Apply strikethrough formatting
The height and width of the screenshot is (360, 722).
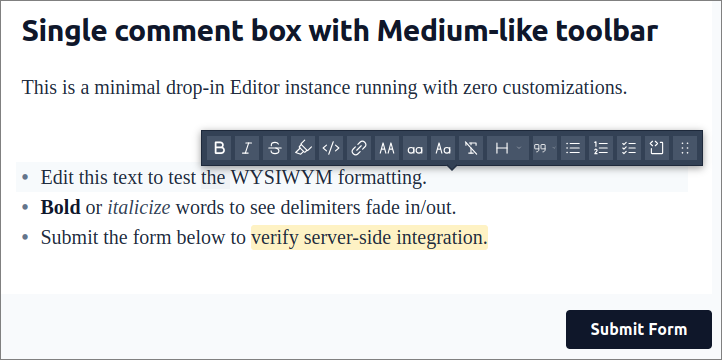click(x=275, y=148)
